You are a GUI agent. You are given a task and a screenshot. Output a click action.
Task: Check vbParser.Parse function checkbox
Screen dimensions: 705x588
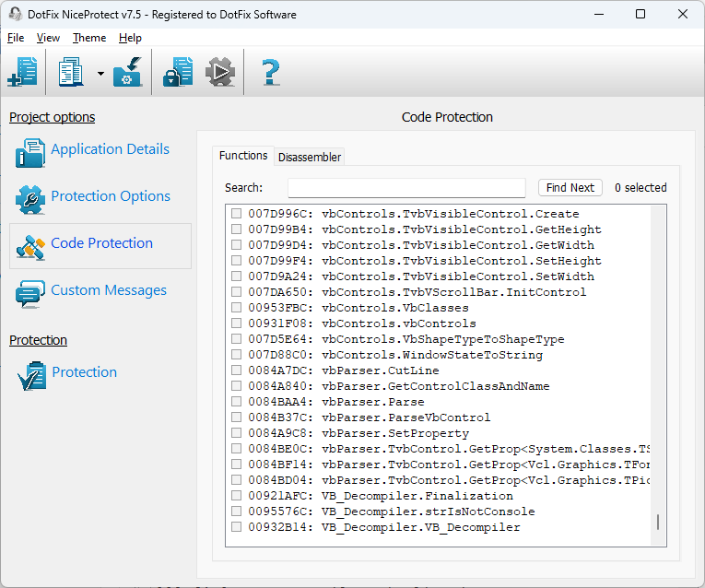click(236, 402)
